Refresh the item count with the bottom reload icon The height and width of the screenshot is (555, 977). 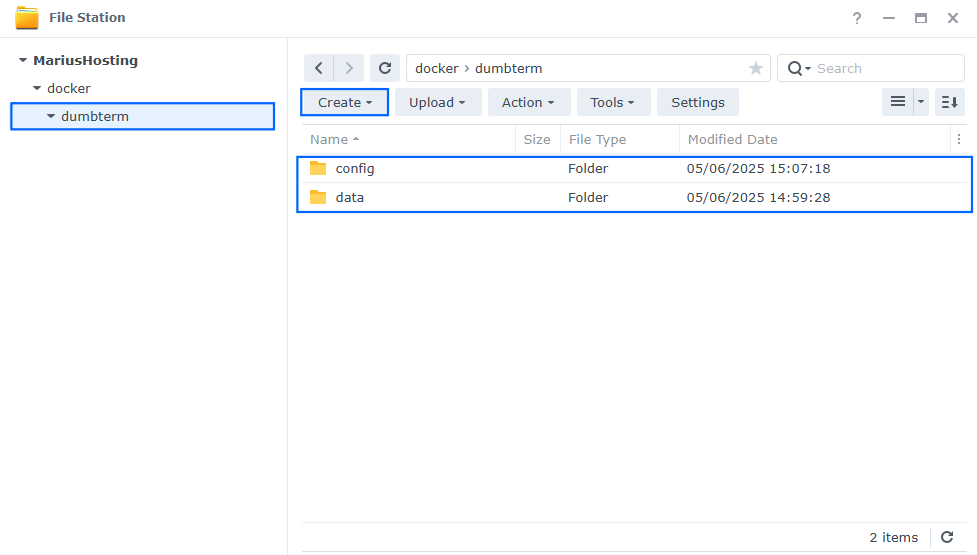pos(947,537)
